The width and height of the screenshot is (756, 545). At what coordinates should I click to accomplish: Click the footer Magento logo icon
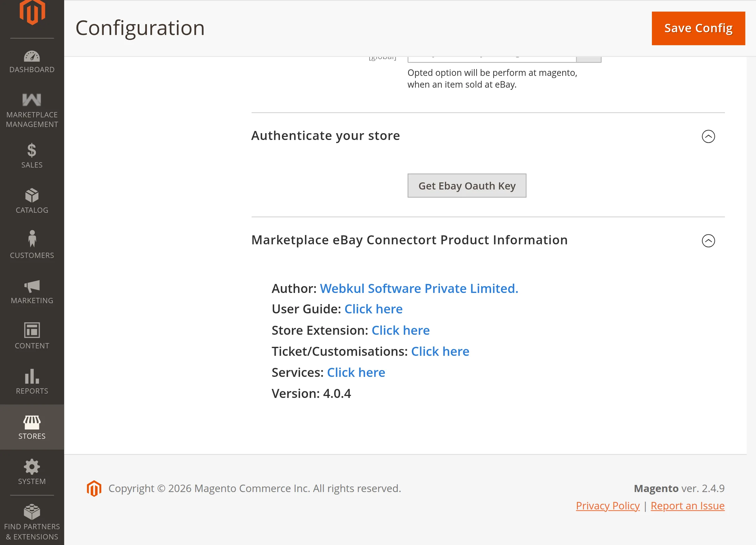point(94,488)
